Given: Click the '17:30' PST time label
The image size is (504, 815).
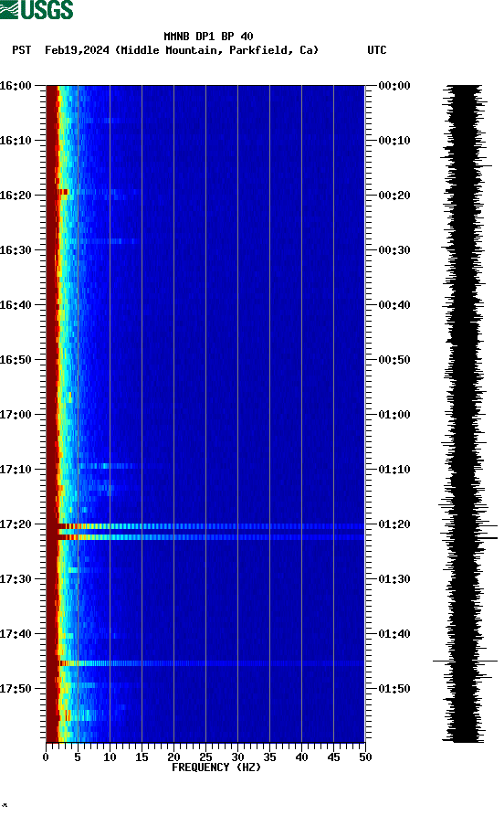Looking at the screenshot, I should [16, 579].
